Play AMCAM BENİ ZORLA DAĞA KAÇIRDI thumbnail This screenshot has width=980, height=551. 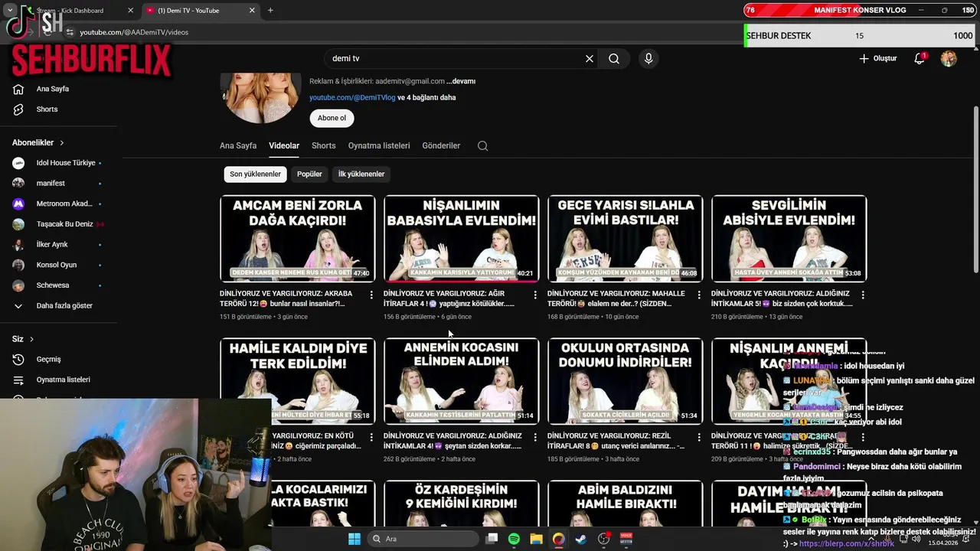point(297,239)
